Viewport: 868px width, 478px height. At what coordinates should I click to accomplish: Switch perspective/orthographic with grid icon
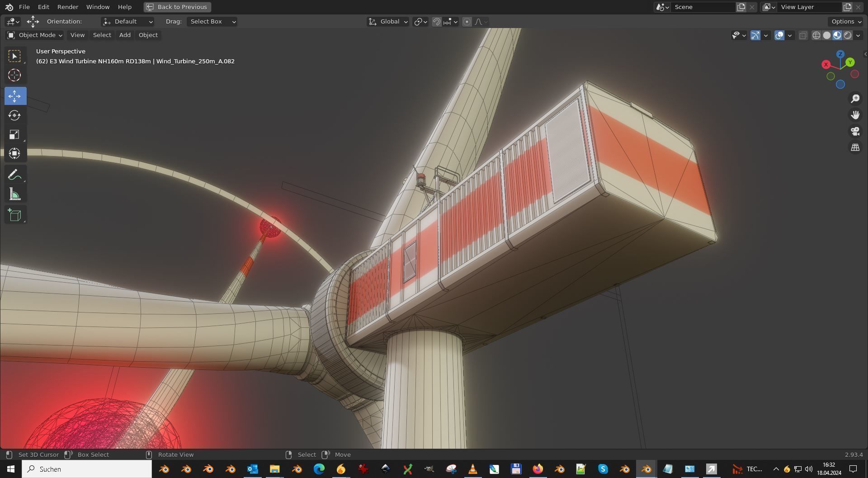pyautogui.click(x=855, y=147)
